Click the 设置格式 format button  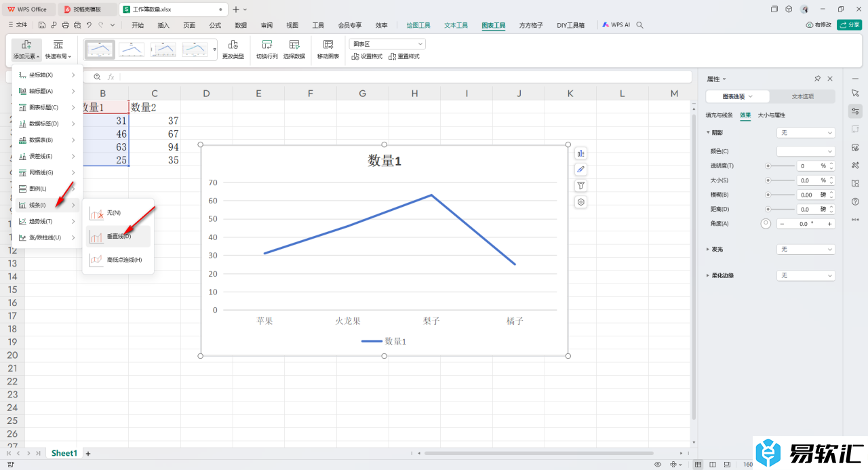[367, 56]
